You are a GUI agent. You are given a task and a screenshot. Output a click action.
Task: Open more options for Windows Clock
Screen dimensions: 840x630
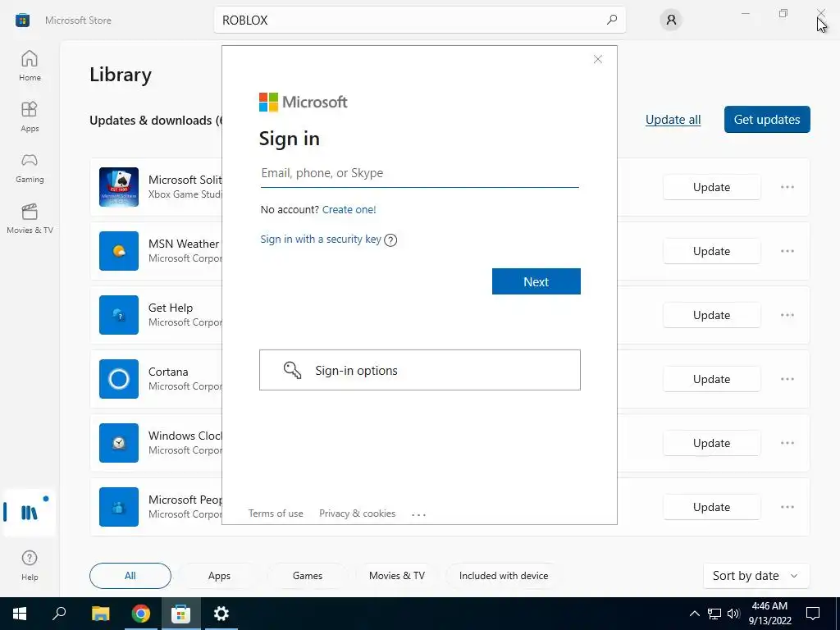coord(787,443)
